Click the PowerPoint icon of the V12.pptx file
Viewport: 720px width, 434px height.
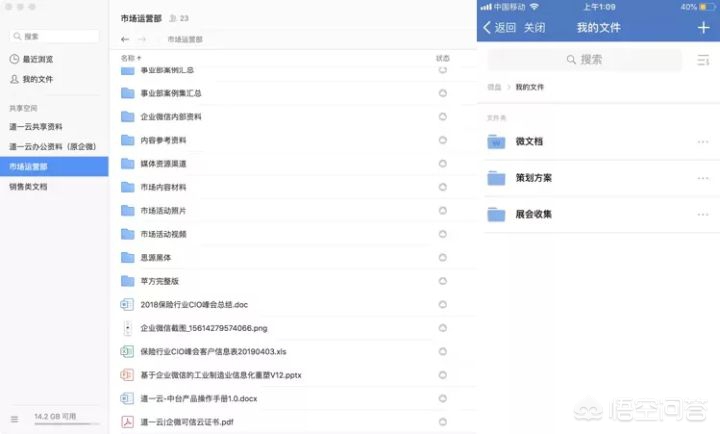[x=127, y=375]
